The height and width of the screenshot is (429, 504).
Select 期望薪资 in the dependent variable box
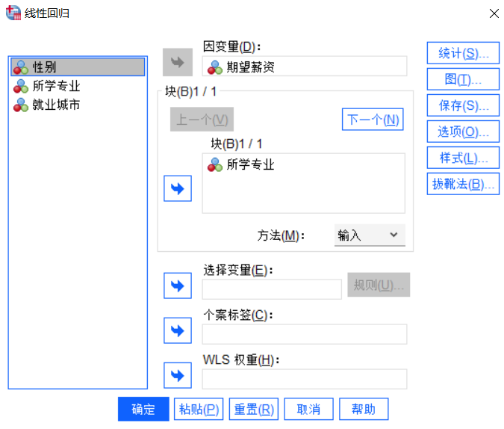pyautogui.click(x=305, y=67)
